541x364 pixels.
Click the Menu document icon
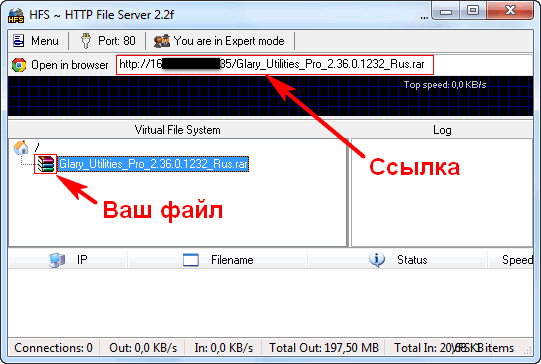coord(19,41)
